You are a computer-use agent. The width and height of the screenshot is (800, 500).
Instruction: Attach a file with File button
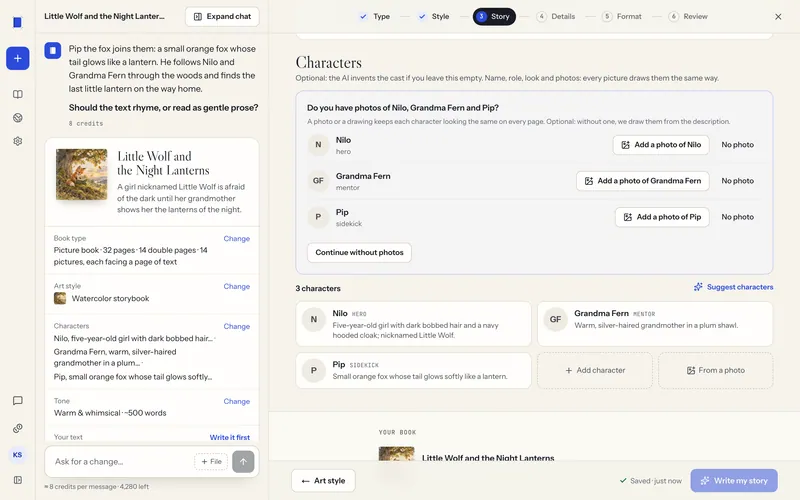211,462
